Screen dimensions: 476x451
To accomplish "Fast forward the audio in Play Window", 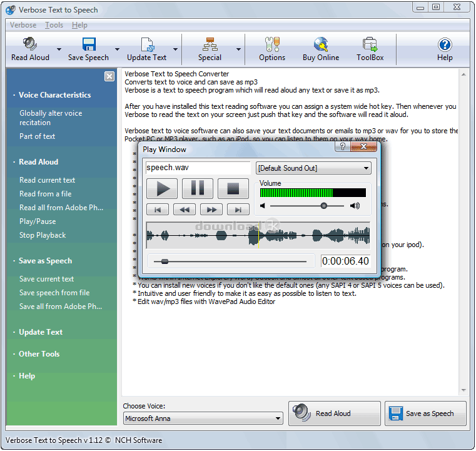I will coord(211,210).
